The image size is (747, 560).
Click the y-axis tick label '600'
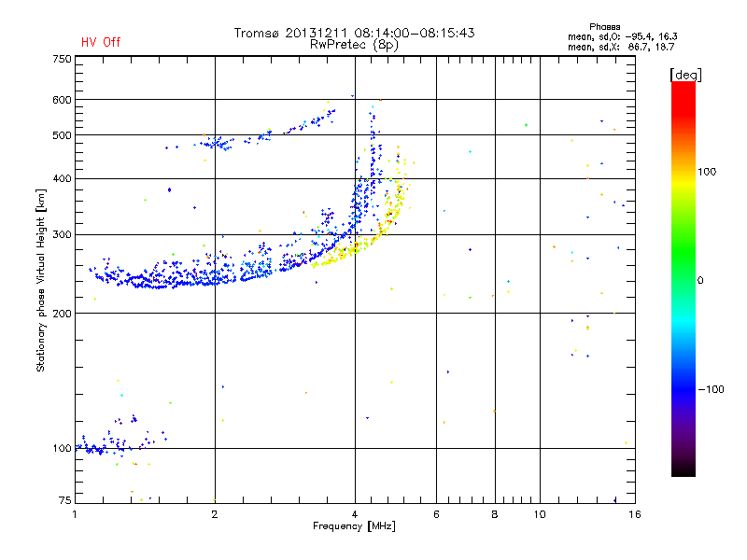(x=63, y=100)
